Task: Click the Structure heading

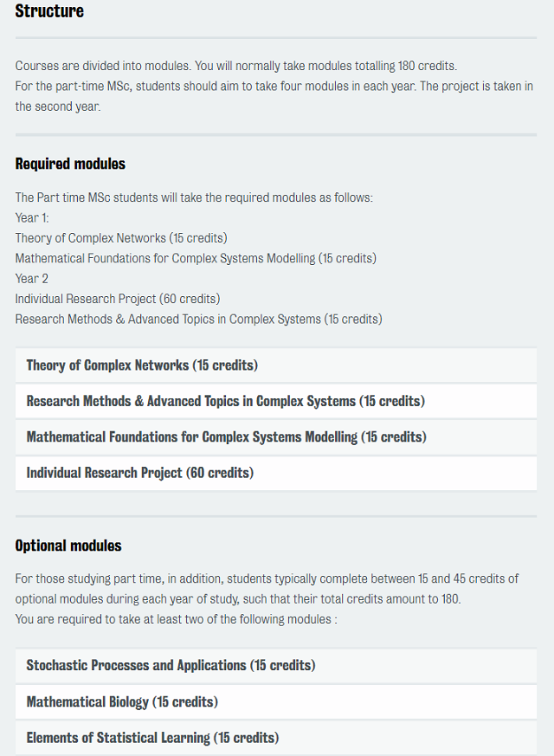Action: click(49, 11)
